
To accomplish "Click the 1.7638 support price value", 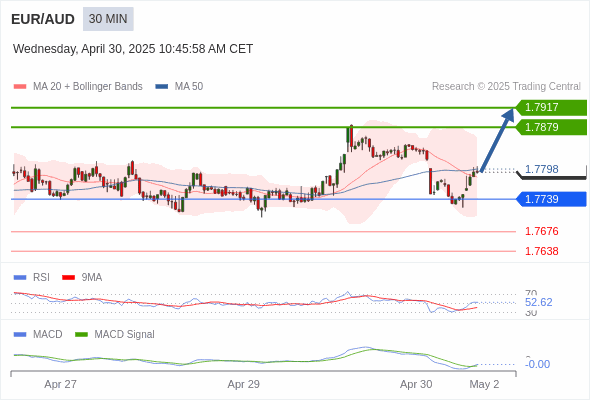I will [x=541, y=251].
